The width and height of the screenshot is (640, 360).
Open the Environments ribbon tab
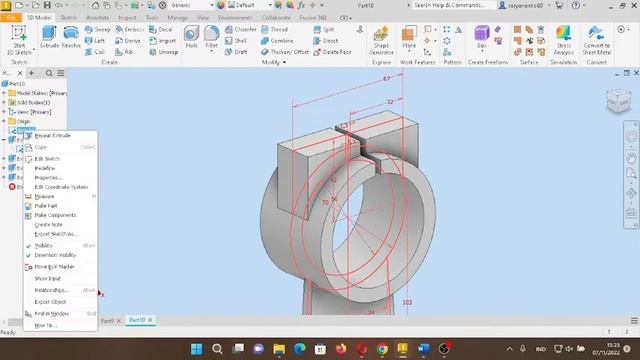[235, 18]
